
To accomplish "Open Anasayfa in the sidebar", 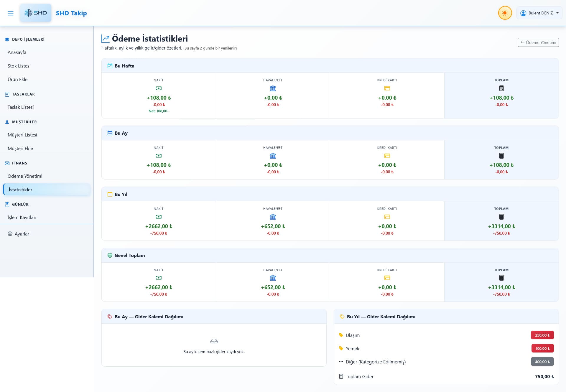I will [x=17, y=52].
